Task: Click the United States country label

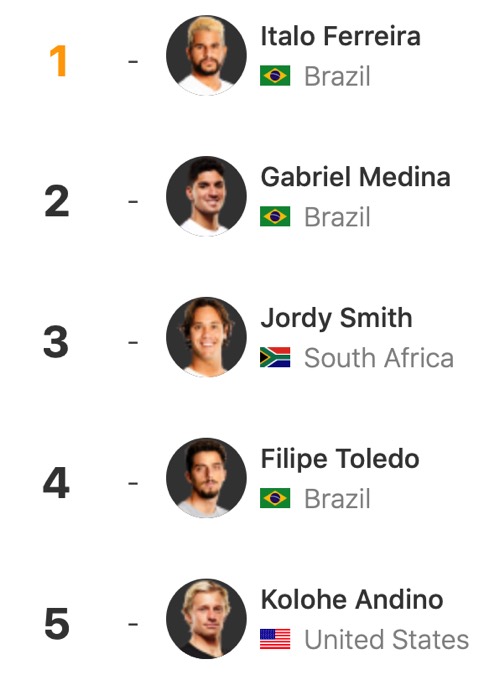Action: click(x=386, y=640)
